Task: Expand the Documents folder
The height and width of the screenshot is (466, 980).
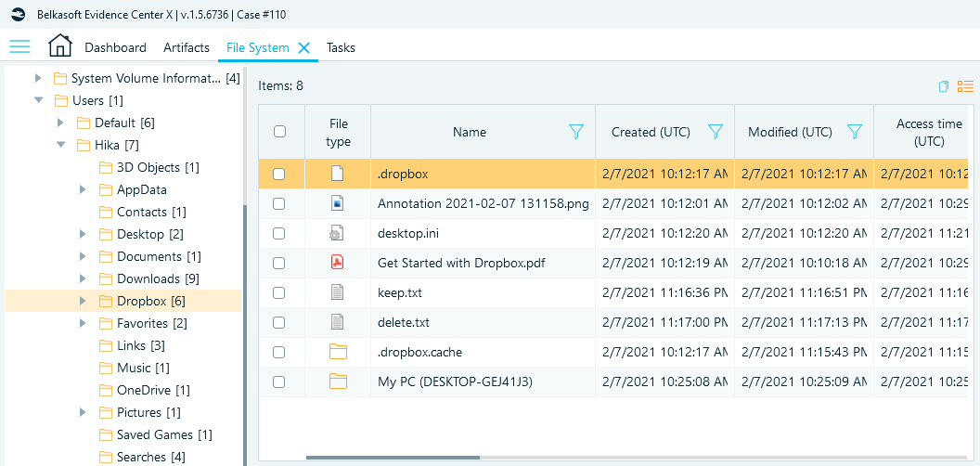Action: click(84, 256)
